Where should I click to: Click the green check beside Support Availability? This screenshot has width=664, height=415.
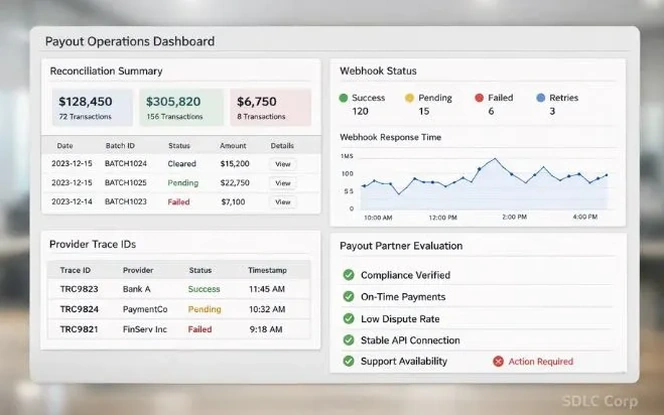pyautogui.click(x=349, y=361)
